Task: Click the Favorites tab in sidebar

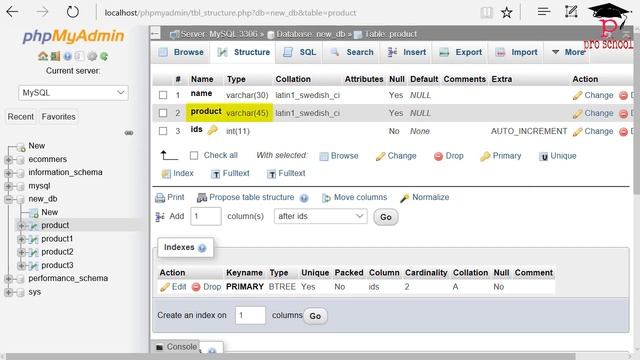Action: [x=58, y=117]
